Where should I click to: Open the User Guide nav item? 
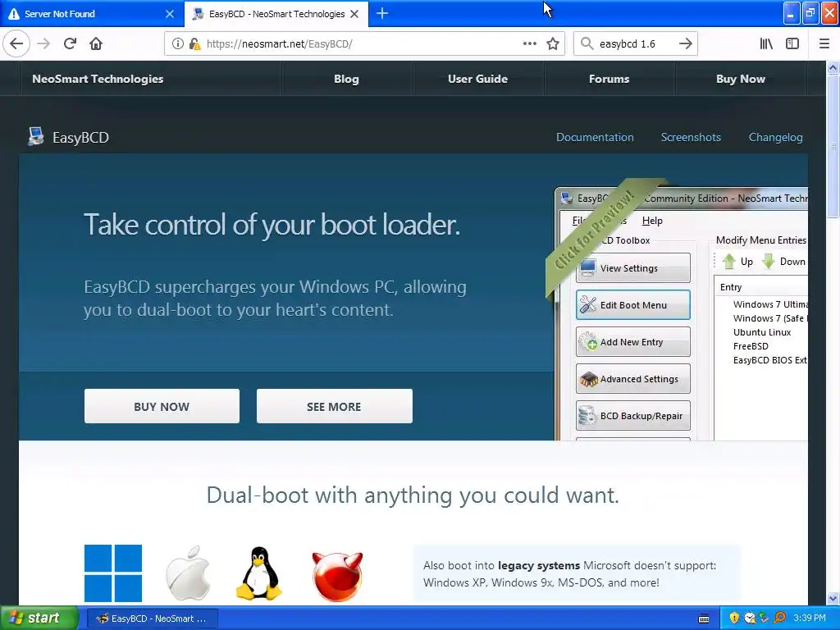pyautogui.click(x=478, y=79)
